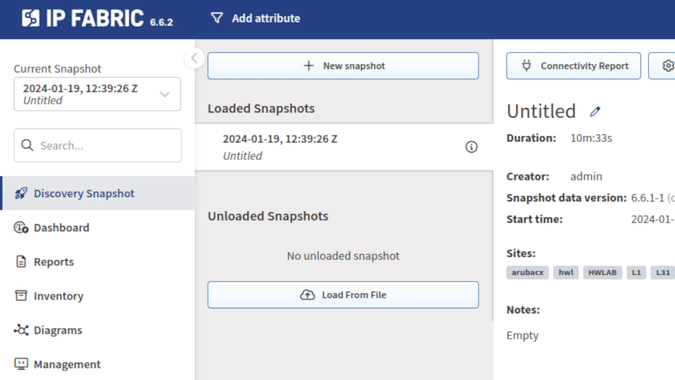Select the 2024-01-19 loaded snapshot entry
The height and width of the screenshot is (380, 675).
tap(344, 147)
